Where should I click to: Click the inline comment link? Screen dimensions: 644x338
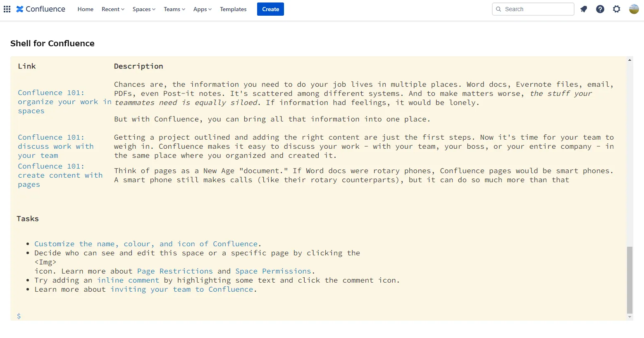128,280
